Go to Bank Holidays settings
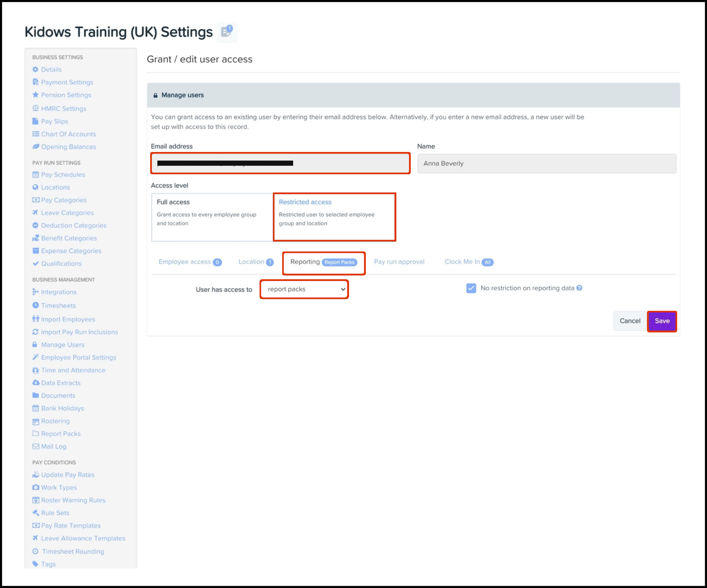 coord(62,408)
